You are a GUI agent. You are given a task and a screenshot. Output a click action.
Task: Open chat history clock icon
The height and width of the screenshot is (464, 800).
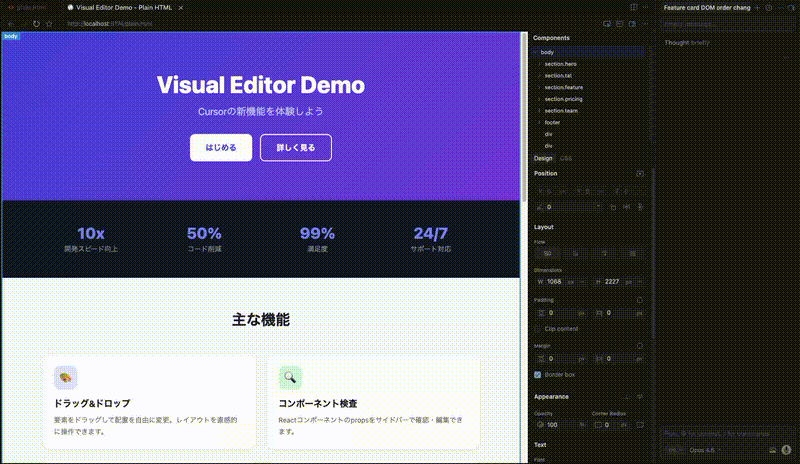tap(769, 8)
